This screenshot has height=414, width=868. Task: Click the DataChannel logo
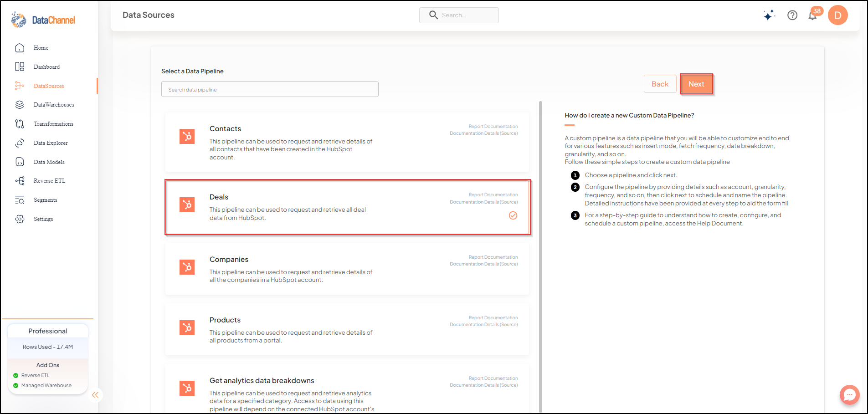(43, 20)
